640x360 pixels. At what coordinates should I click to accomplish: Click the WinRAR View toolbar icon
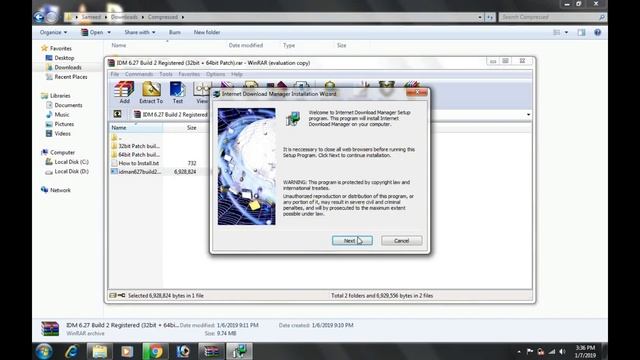[x=202, y=92]
